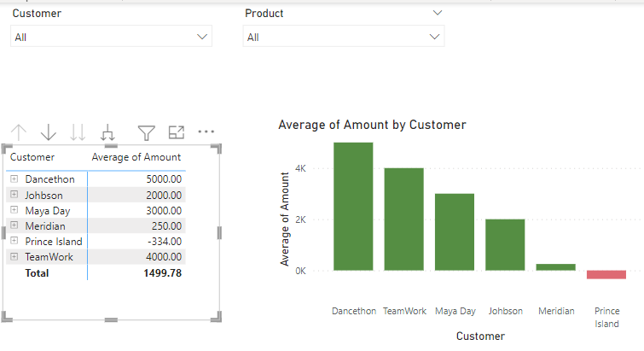Expand the Johbson row
Viewport: 644px width, 351px height.
[14, 195]
